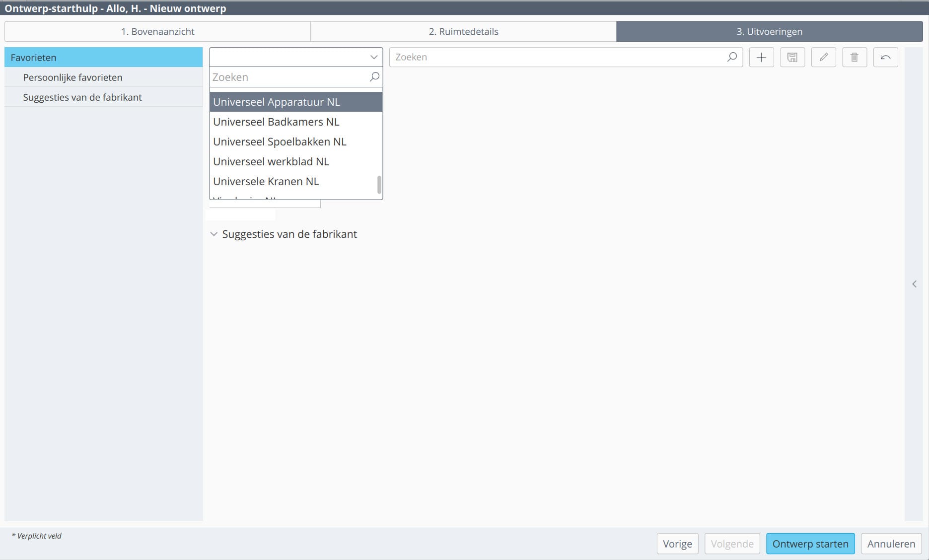This screenshot has width=929, height=560.
Task: Open the 2. Ruimtedetails tab
Action: (463, 32)
